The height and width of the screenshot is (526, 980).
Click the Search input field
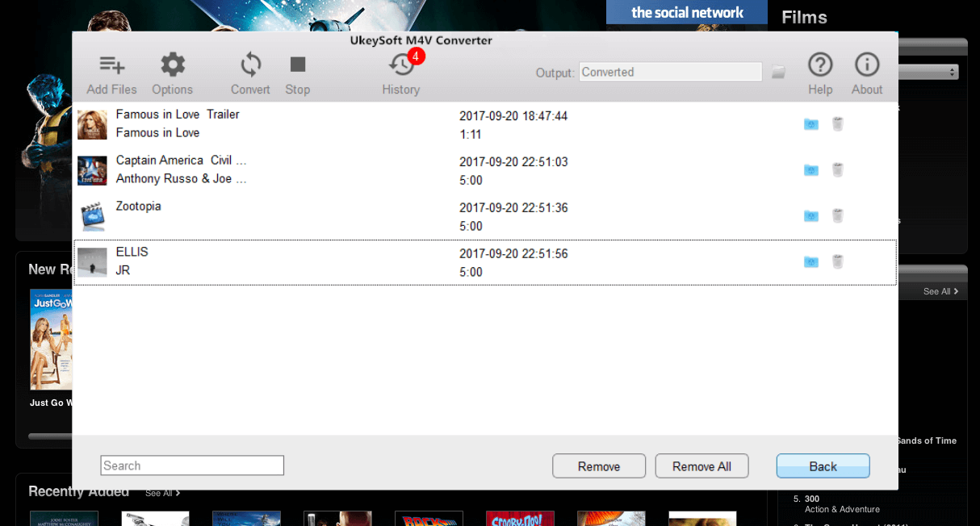[192, 465]
